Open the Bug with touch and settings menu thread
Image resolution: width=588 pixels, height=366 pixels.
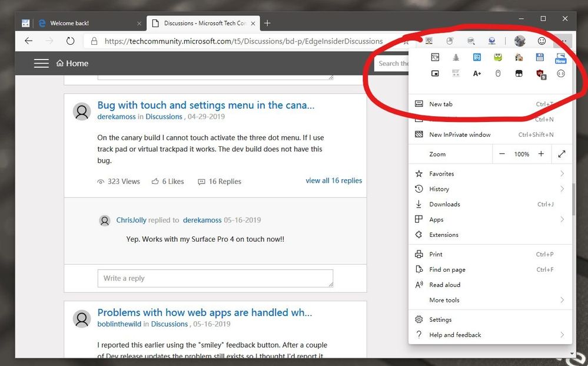(x=206, y=105)
